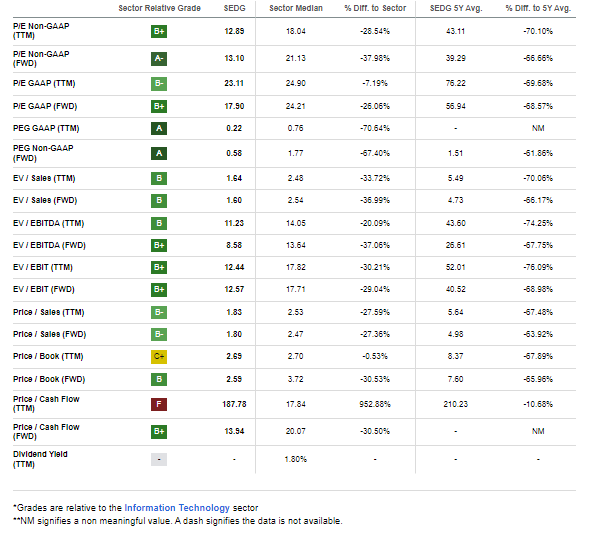Click the -76.09% difference to 5Y average
589x537 pixels.
[538, 267]
